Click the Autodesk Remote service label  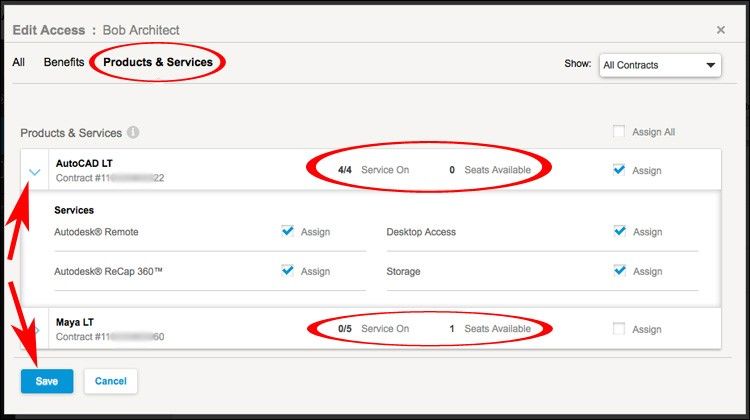point(96,232)
